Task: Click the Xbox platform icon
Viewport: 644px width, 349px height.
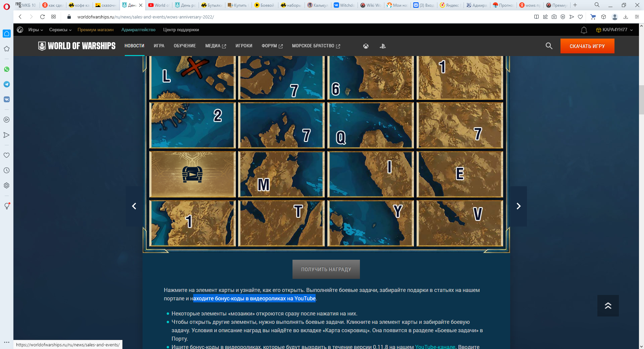Action: [366, 46]
